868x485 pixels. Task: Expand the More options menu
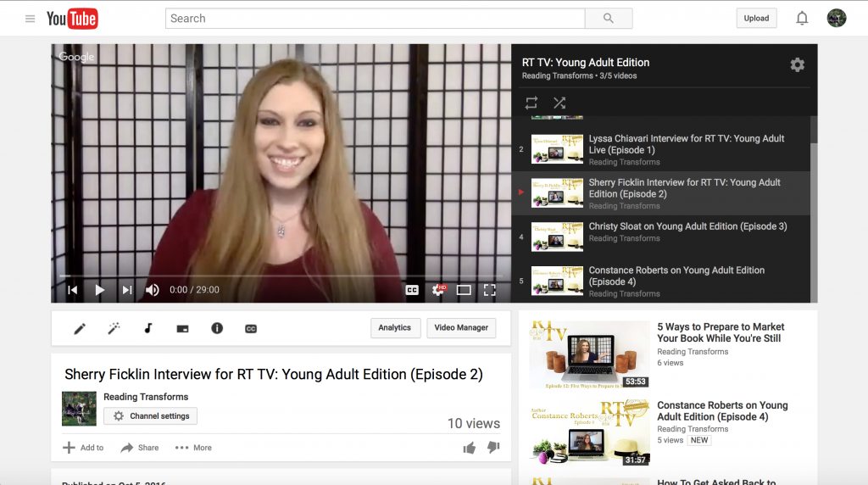[193, 448]
